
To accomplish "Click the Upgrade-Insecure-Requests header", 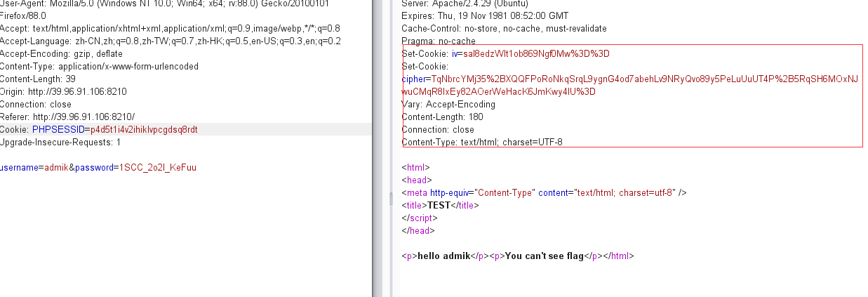I will [x=60, y=143].
